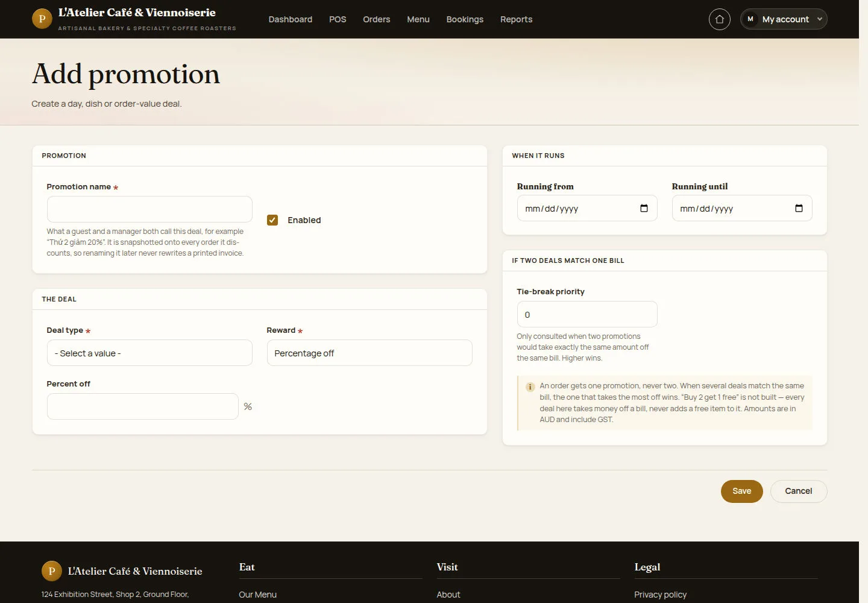868x603 pixels.
Task: Open the POS menu item
Action: [338, 19]
